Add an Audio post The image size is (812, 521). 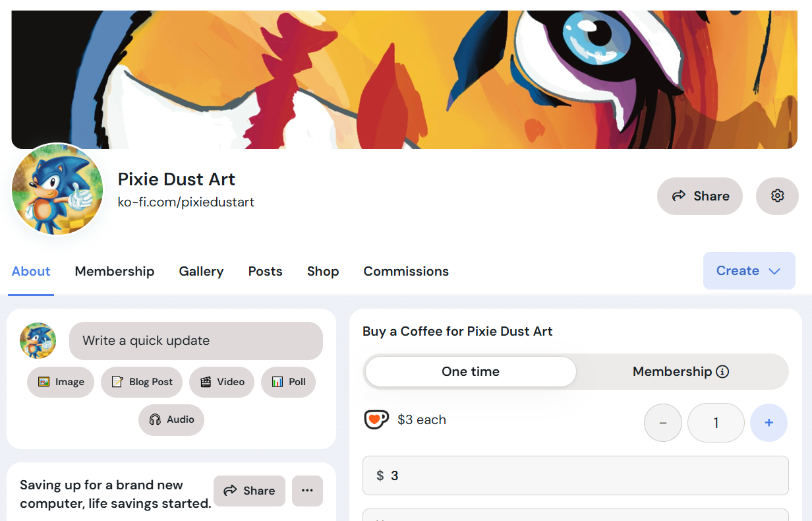pos(171,419)
